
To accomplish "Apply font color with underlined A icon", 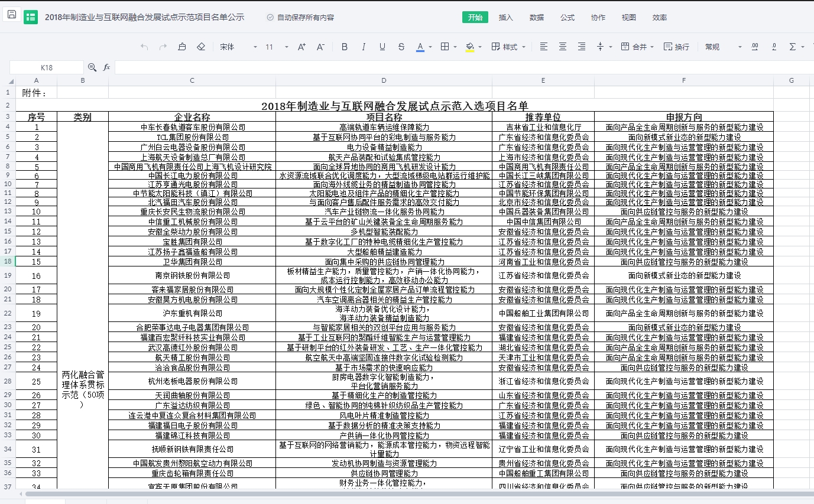I will click(x=420, y=47).
